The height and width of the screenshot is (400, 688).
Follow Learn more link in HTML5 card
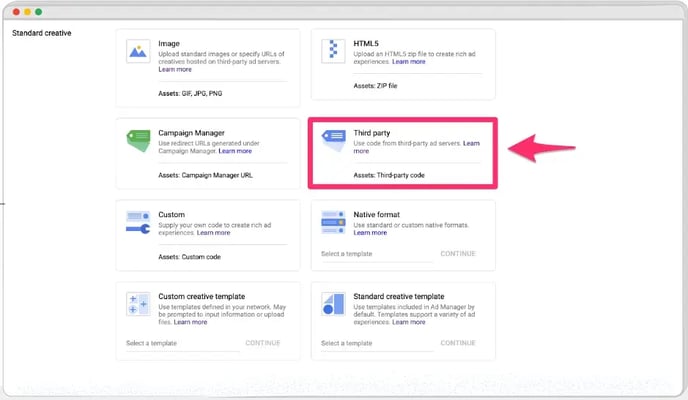pos(408,62)
